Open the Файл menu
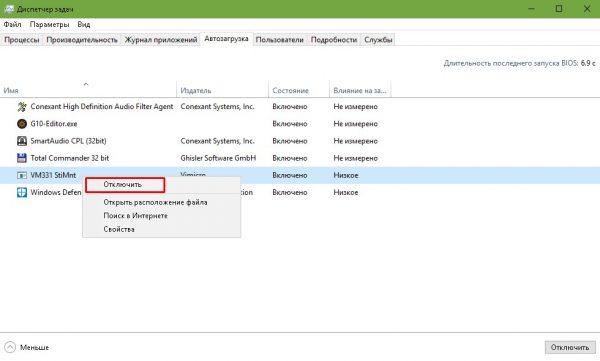Viewport: 600px width, 361px height. click(x=12, y=25)
